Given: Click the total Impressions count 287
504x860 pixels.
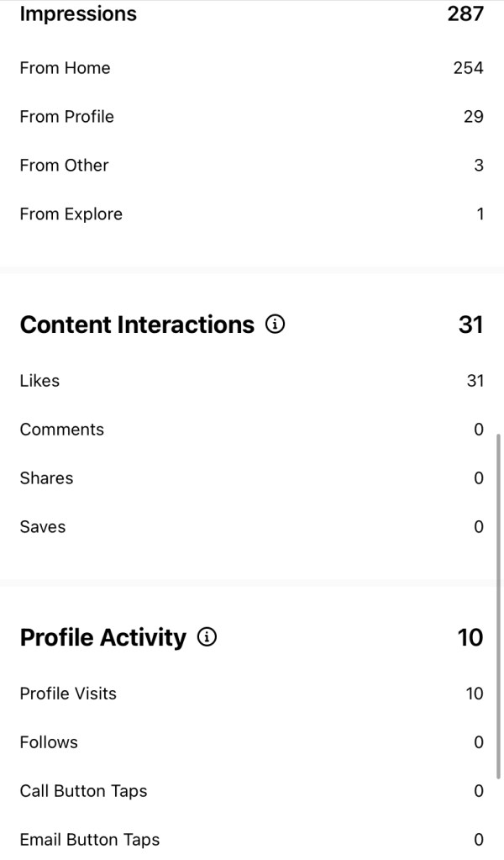Looking at the screenshot, I should pyautogui.click(x=465, y=14).
